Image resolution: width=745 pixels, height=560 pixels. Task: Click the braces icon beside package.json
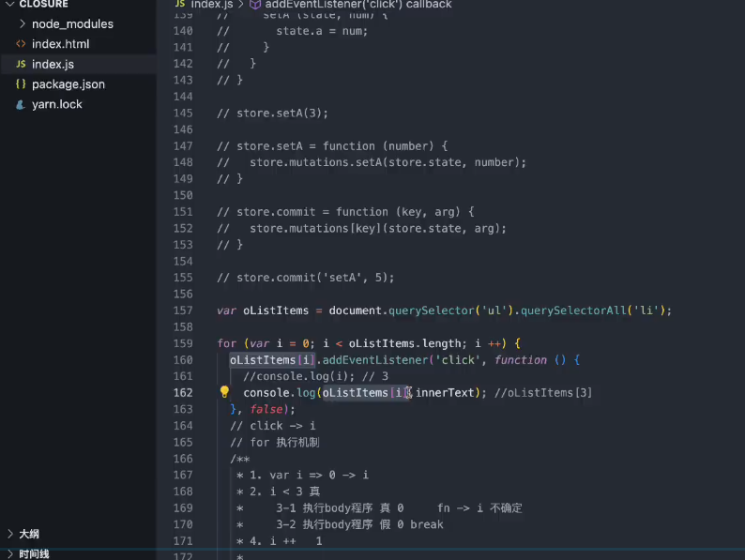(x=21, y=84)
